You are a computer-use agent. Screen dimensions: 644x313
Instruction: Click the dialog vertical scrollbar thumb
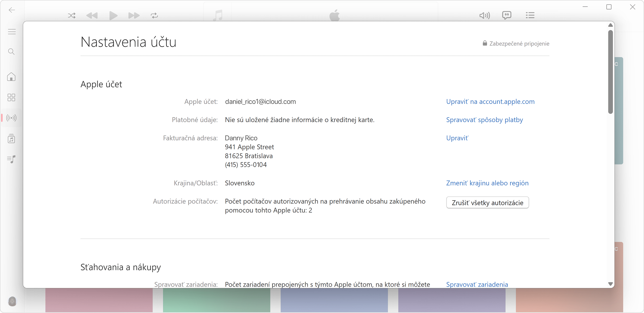click(610, 72)
